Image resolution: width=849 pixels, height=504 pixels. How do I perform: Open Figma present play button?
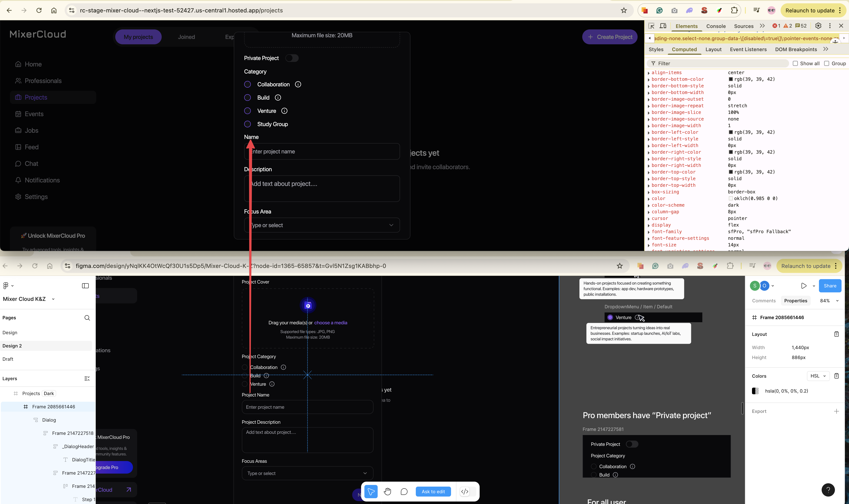point(803,286)
